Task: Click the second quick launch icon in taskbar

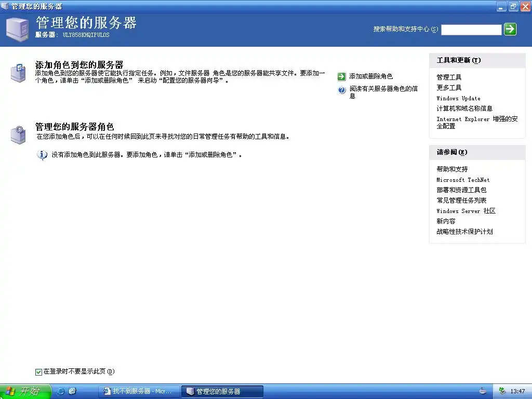Action: [x=72, y=391]
